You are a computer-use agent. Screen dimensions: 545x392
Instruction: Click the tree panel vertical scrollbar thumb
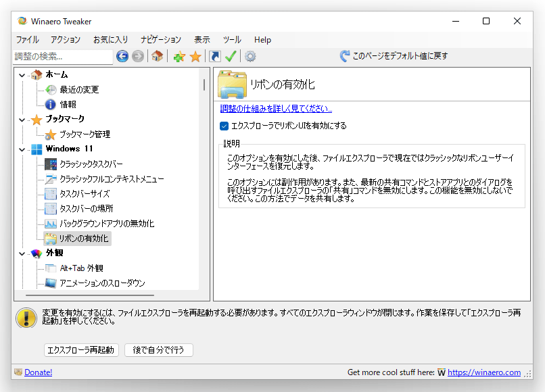click(204, 84)
